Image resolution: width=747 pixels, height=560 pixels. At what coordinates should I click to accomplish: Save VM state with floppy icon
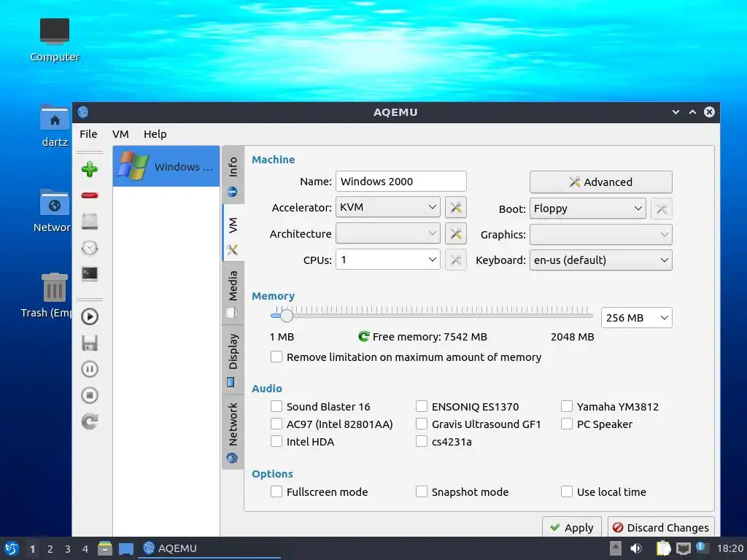tap(90, 343)
